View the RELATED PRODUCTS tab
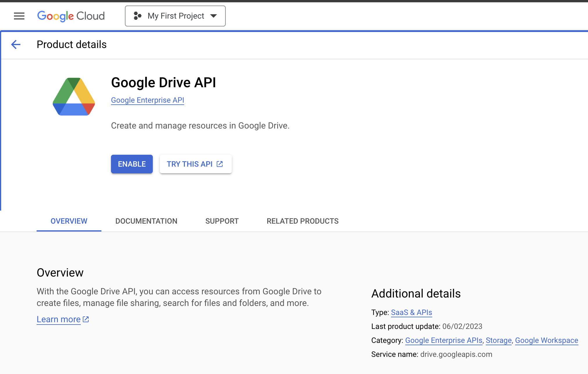588x374 pixels. [x=302, y=221]
